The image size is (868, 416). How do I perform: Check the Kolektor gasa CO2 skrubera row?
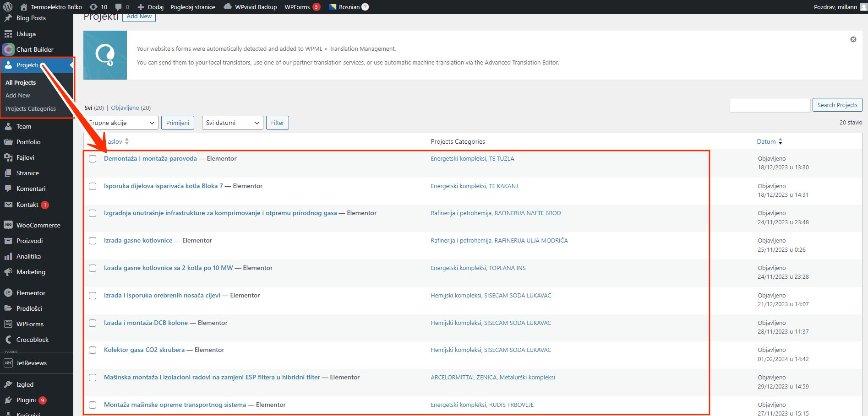pos(93,350)
